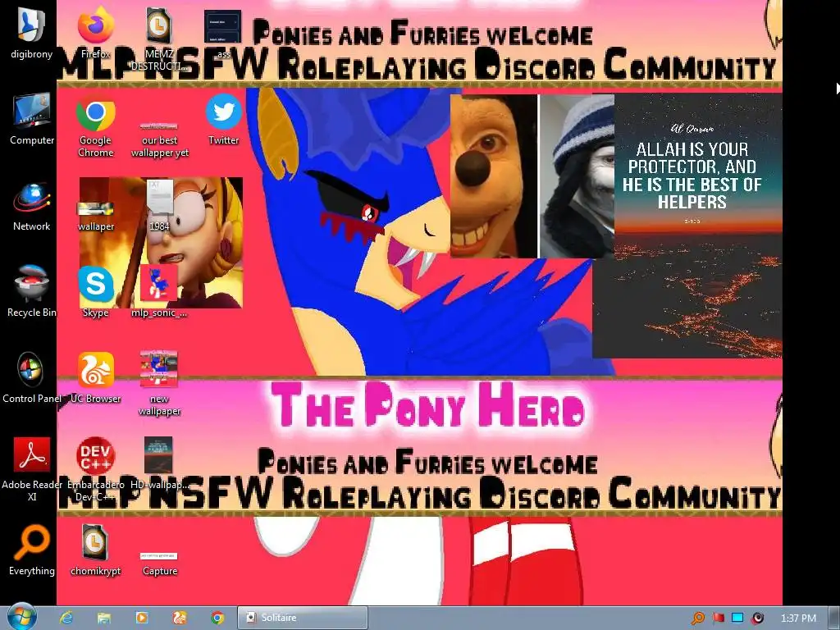This screenshot has height=630, width=840.
Task: Click the red flag tray icon
Action: coord(719,619)
